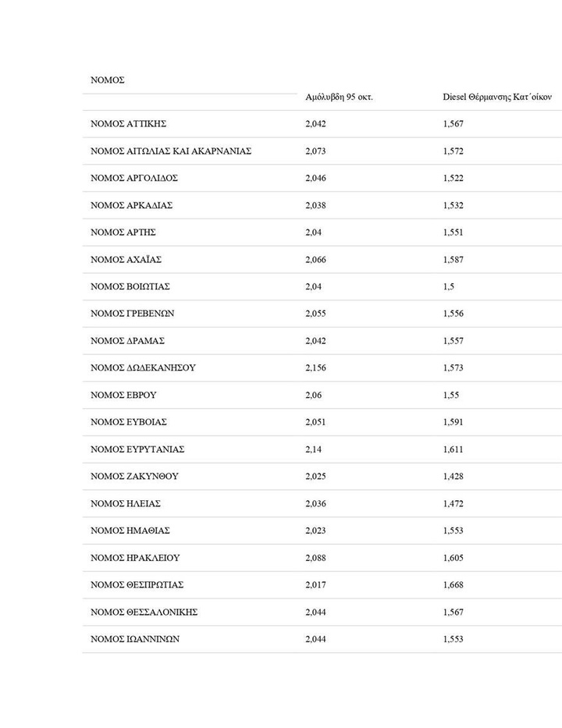Select the ΝΟΜΟΣ ΙΩΑΝΝΙΝΩΝ row label
Image resolution: width=562 pixels, height=728 pixels.
click(135, 639)
